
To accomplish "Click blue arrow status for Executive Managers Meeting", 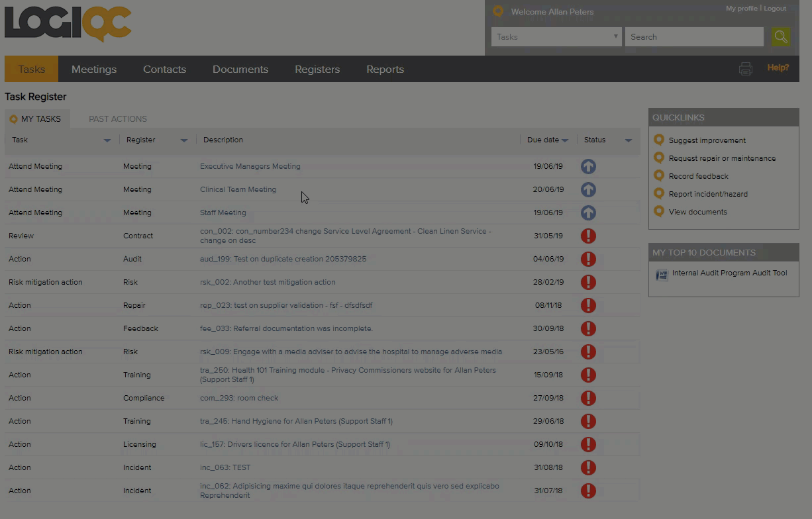I will (x=588, y=167).
